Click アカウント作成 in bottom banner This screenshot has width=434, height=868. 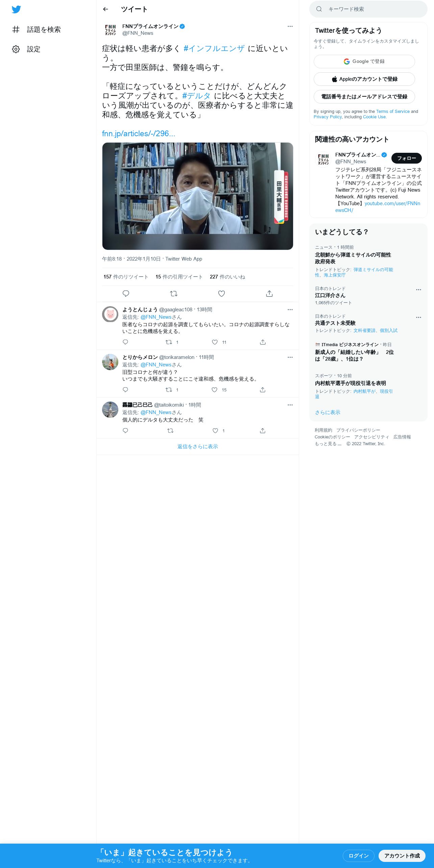402,856
